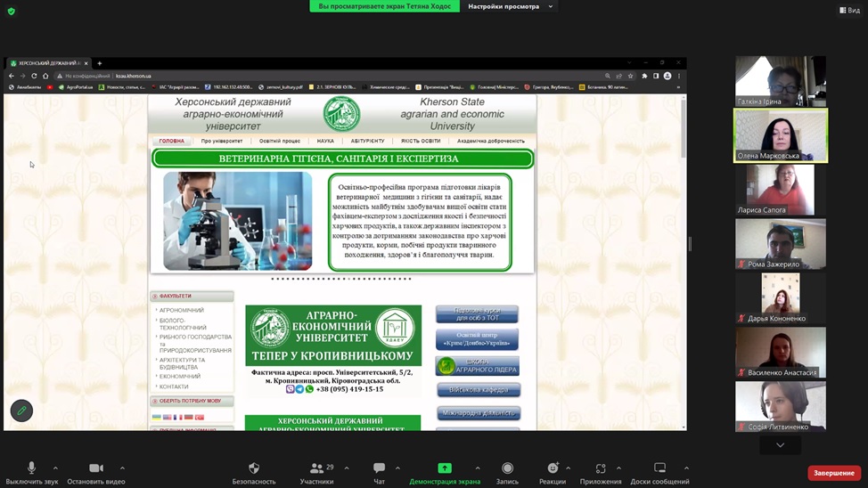
Task: Open Академічна доброчесність menu item
Action: tap(491, 141)
